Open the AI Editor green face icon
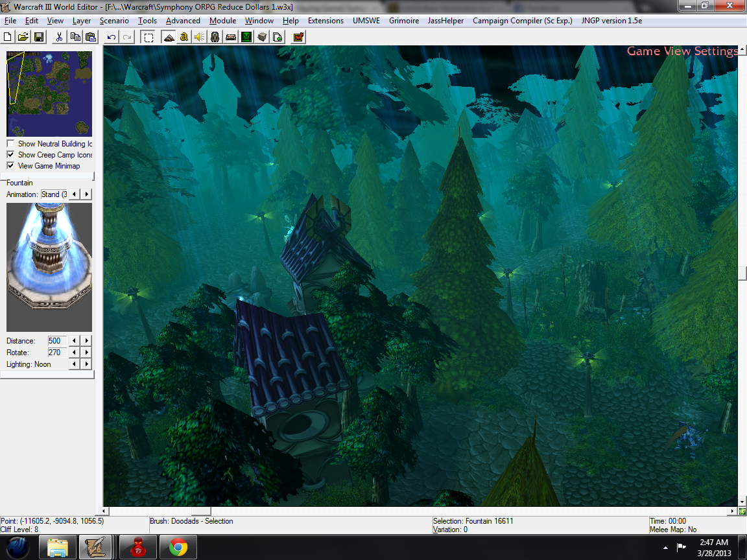The image size is (747, 560). coord(246,37)
